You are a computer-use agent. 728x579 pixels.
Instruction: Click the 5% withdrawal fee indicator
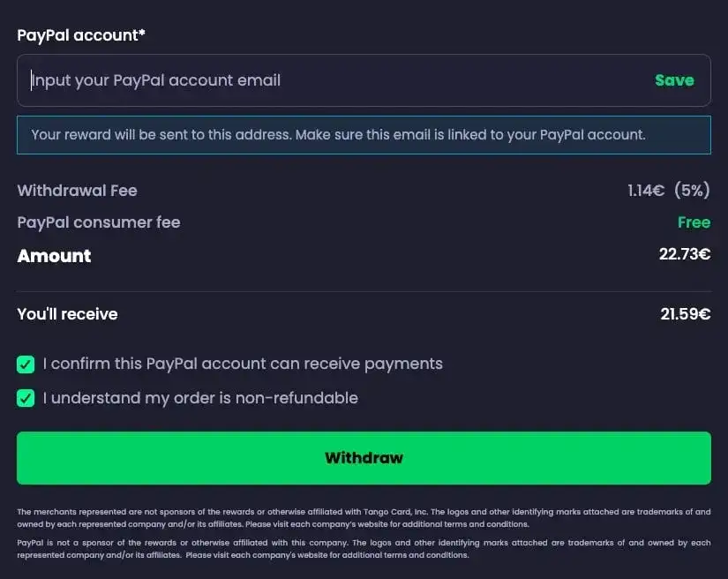tap(692, 190)
